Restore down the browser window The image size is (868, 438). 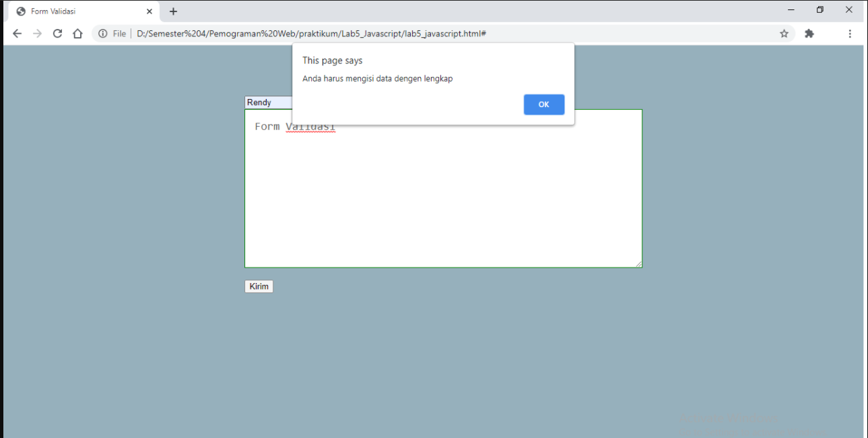pyautogui.click(x=820, y=9)
